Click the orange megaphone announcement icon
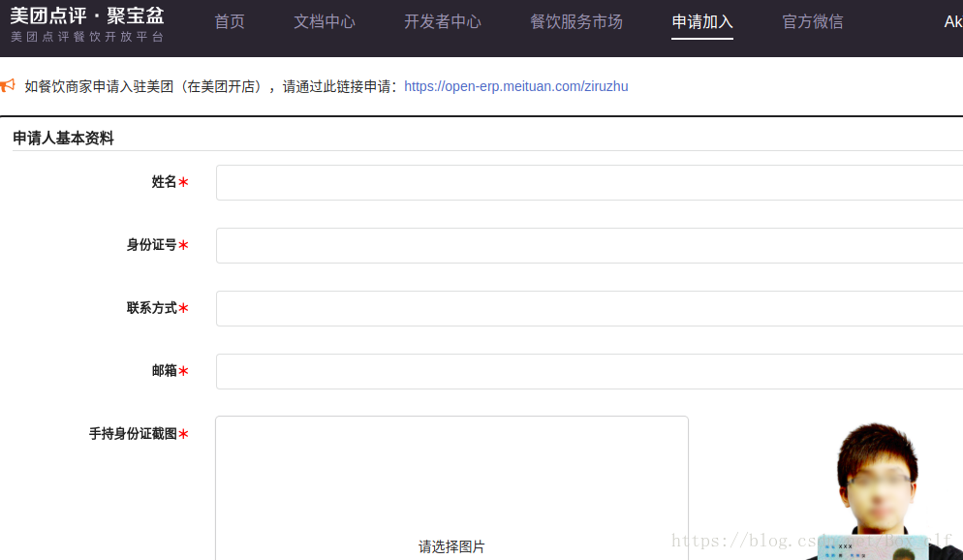Screen dimensions: 963x560 pyautogui.click(x=8, y=85)
